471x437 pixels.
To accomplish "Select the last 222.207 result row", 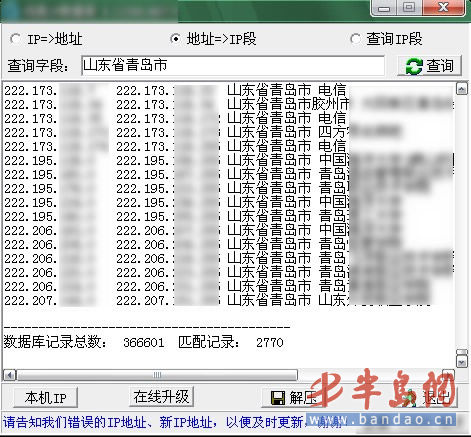I will [x=229, y=300].
